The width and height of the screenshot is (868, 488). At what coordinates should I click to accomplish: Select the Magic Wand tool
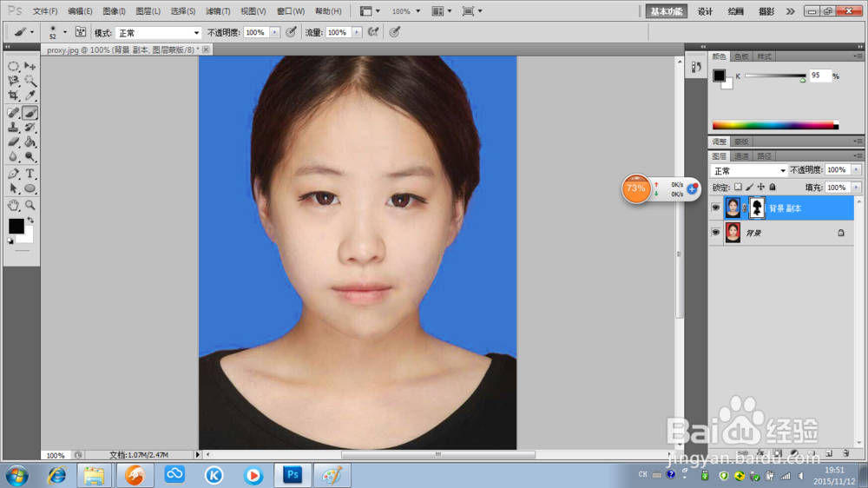[30, 81]
